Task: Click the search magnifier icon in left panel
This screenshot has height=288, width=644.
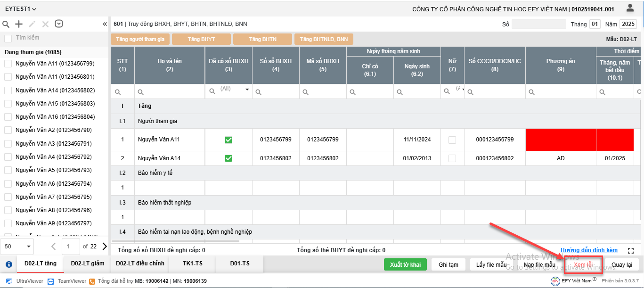Action: coord(6,24)
